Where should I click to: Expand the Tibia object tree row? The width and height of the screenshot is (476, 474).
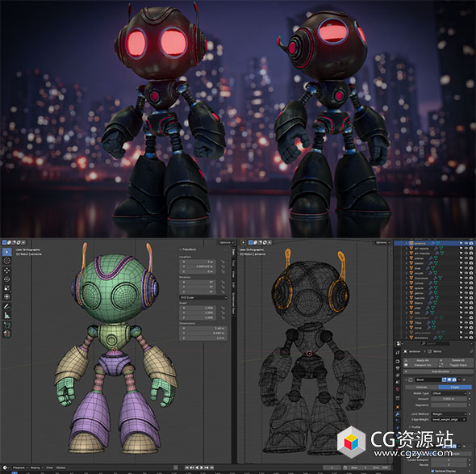click(x=407, y=323)
